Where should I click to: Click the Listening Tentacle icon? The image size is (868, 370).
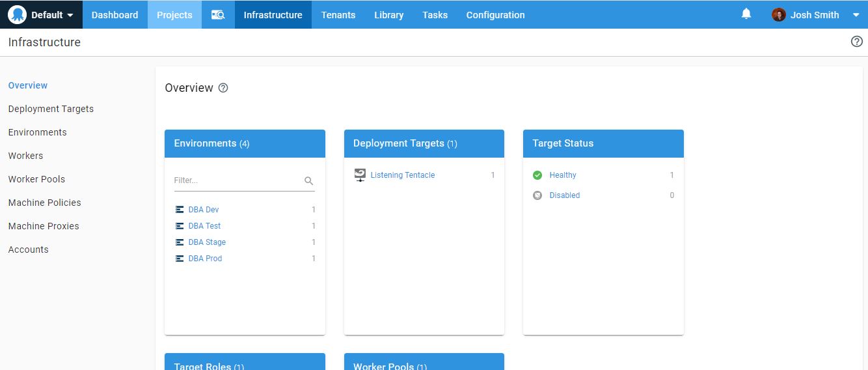pos(360,175)
